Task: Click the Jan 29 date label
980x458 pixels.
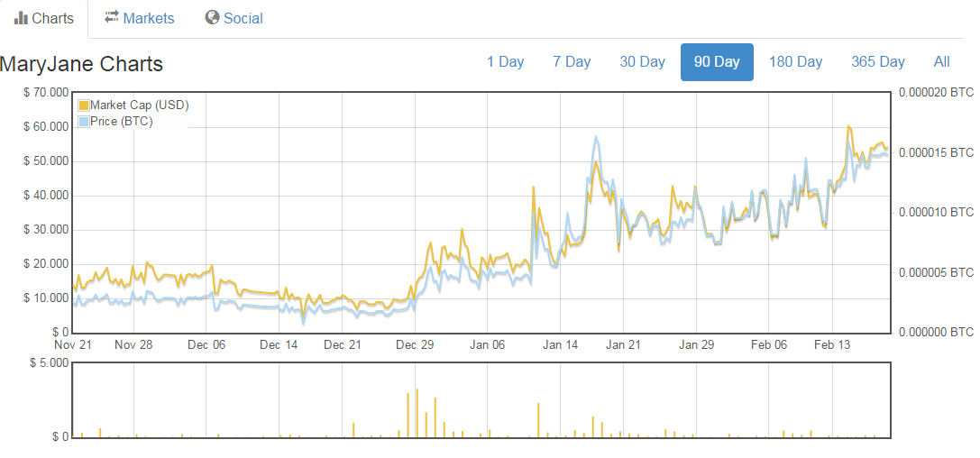Action: 696,345
